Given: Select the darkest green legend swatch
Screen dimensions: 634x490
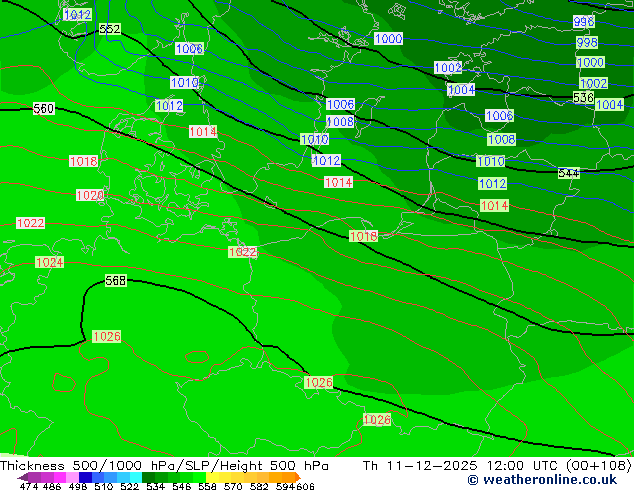Looking at the screenshot, I should (148, 477).
